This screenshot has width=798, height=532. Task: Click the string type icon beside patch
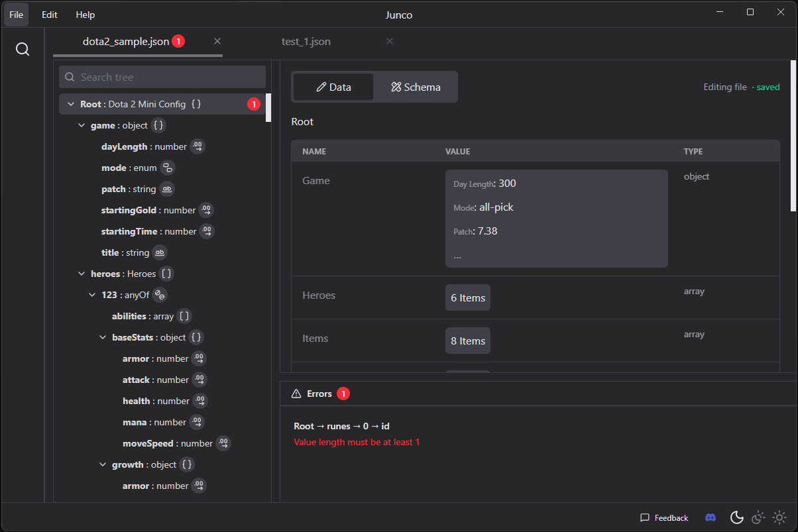pos(167,189)
